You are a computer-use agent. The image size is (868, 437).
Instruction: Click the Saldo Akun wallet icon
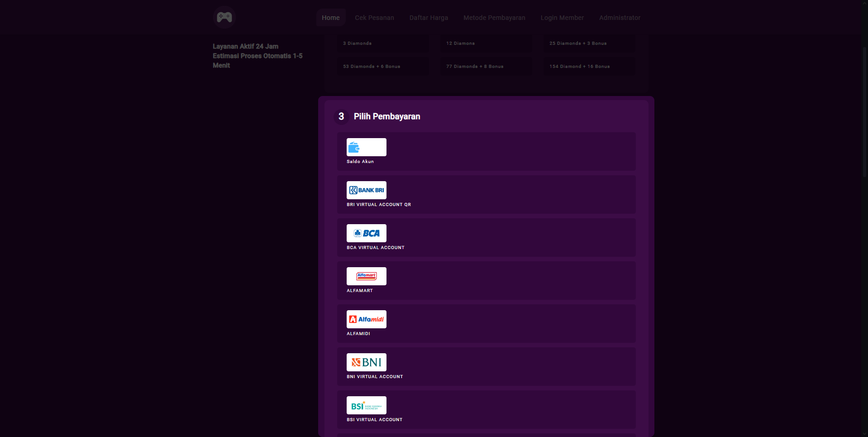coord(367,147)
